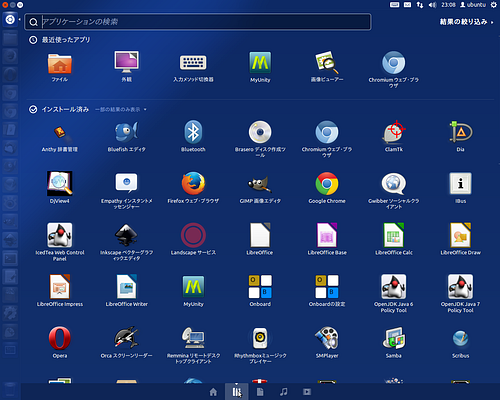Image resolution: width=500 pixels, height=400 pixels.
Task: Open Chromium in the installed apps list
Action: [327, 132]
